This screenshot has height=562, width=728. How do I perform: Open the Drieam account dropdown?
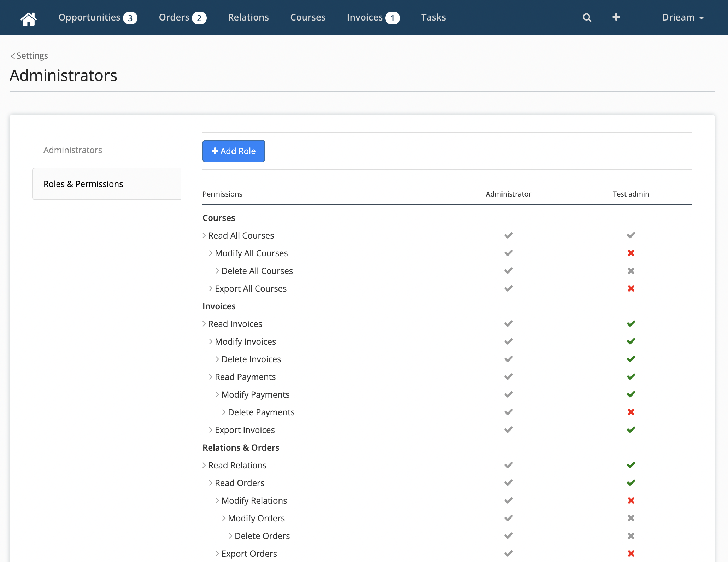pos(683,17)
